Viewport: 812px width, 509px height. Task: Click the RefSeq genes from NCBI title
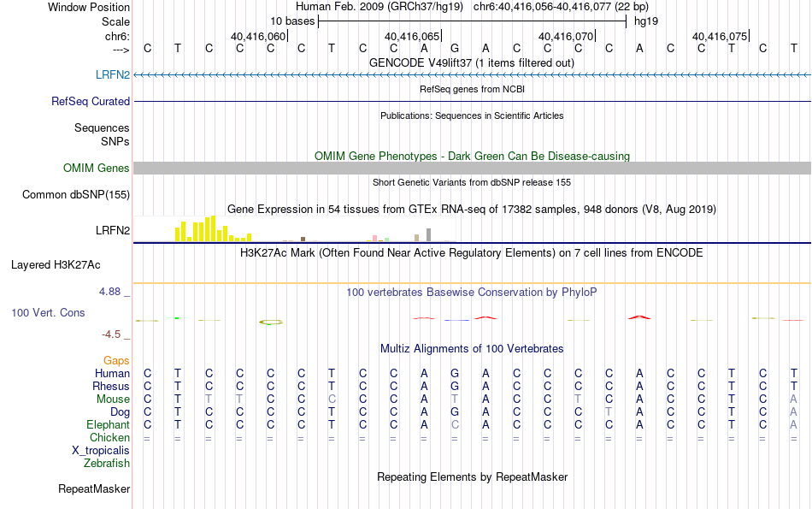(x=472, y=89)
